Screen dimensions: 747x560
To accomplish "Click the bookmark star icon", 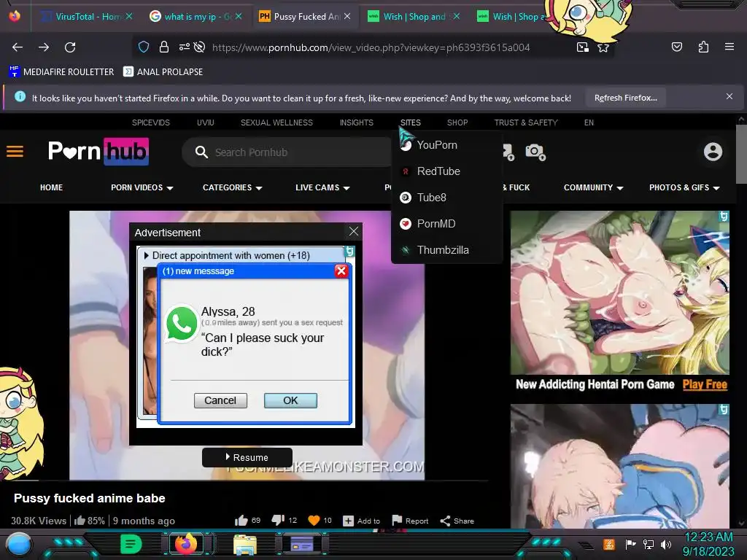I will pyautogui.click(x=603, y=47).
